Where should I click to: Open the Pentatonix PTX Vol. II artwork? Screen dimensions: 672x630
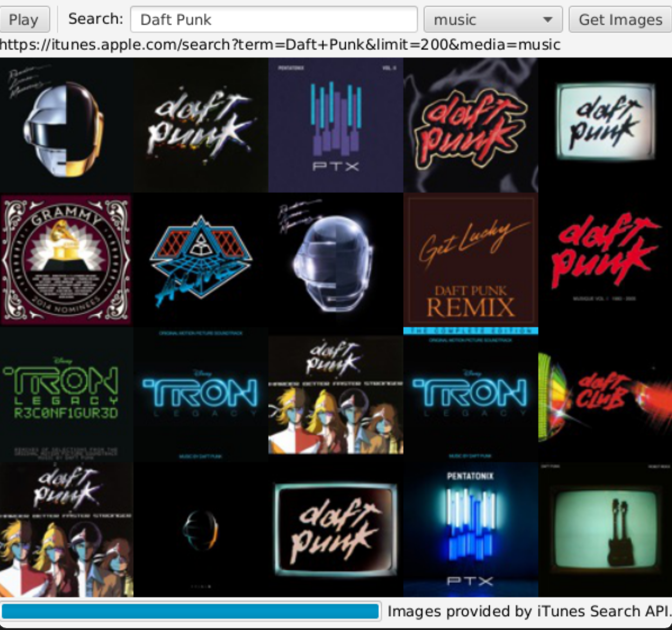(x=336, y=125)
